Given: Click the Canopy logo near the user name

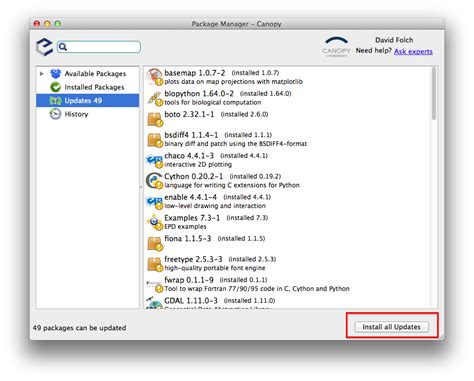Looking at the screenshot, I should coord(336,46).
